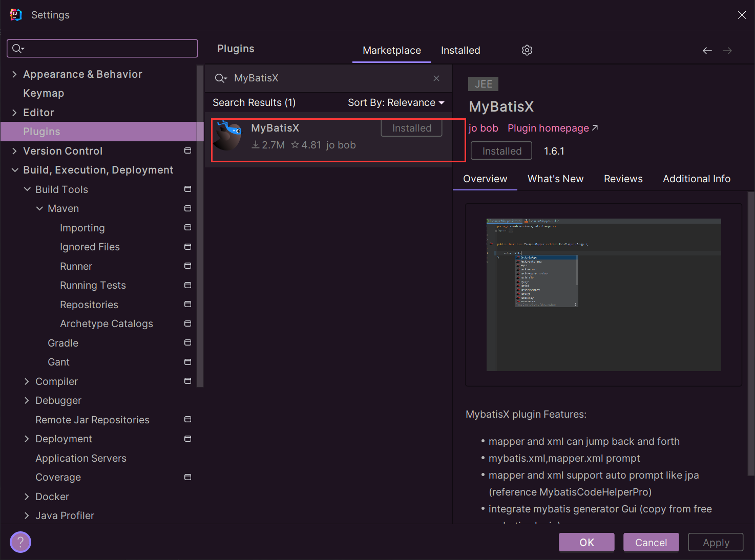Open the What's New tab
Image resolution: width=755 pixels, height=560 pixels.
click(x=556, y=179)
